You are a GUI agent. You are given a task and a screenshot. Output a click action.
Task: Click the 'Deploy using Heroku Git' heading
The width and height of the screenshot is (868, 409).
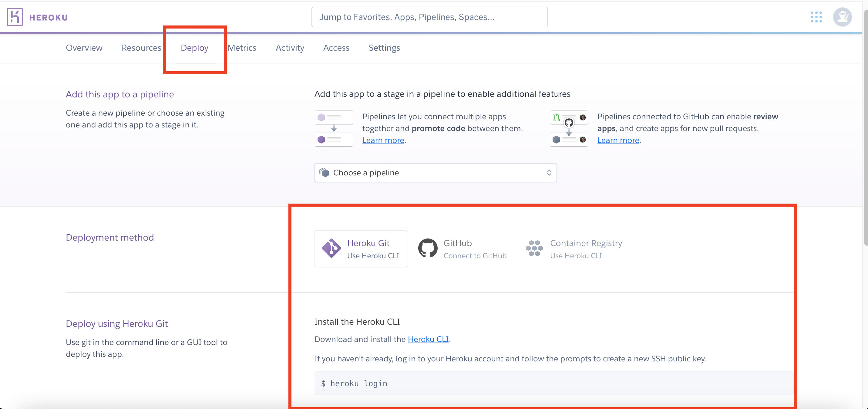[116, 324]
